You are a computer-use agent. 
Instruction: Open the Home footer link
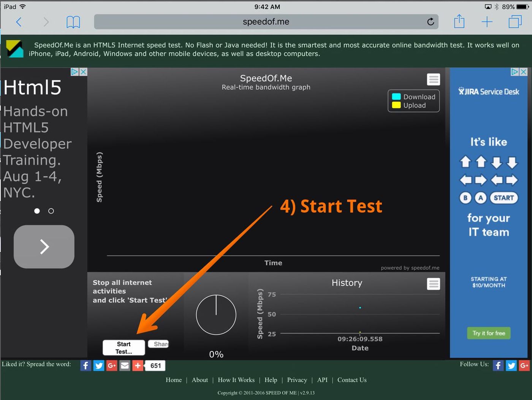(x=174, y=380)
